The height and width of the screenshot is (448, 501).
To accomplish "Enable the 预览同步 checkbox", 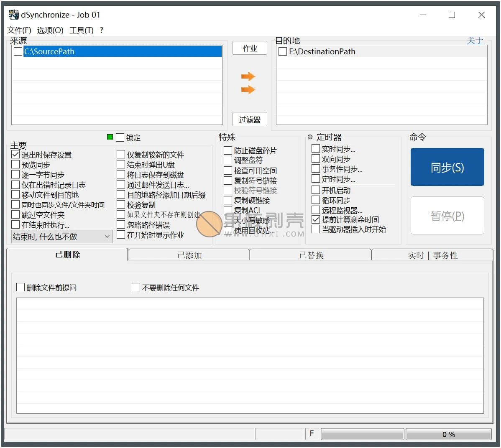I will (x=15, y=164).
